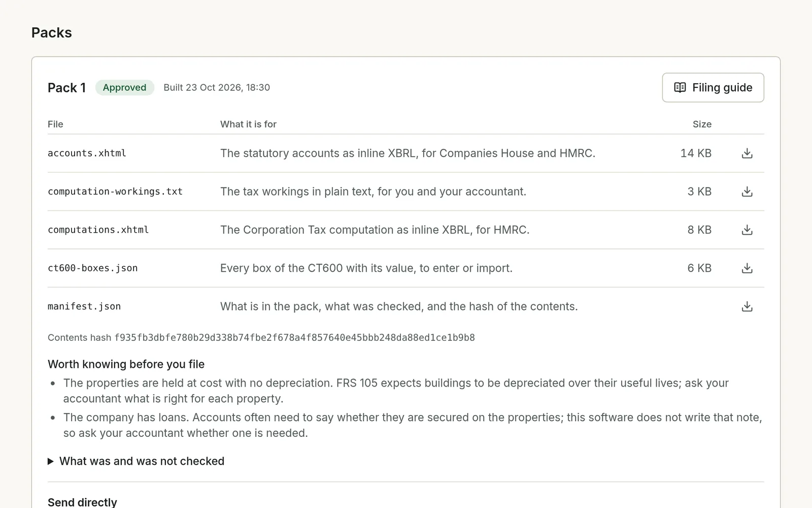This screenshot has height=508, width=812.
Task: Click the 8 KB size value
Action: pyautogui.click(x=699, y=230)
